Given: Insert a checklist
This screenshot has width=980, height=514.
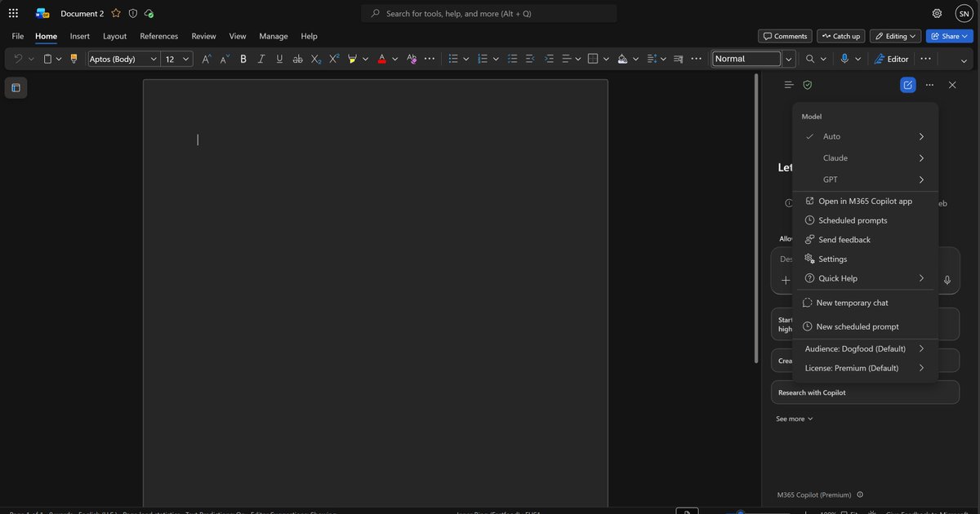Looking at the screenshot, I should 511,59.
